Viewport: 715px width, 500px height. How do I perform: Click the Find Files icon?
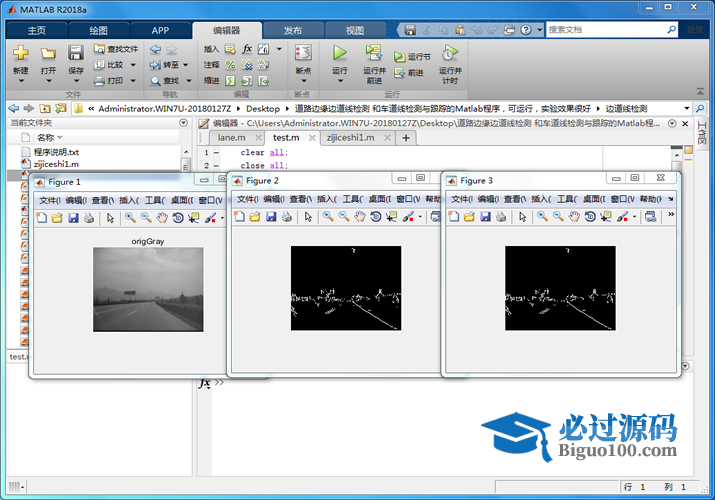click(x=99, y=49)
